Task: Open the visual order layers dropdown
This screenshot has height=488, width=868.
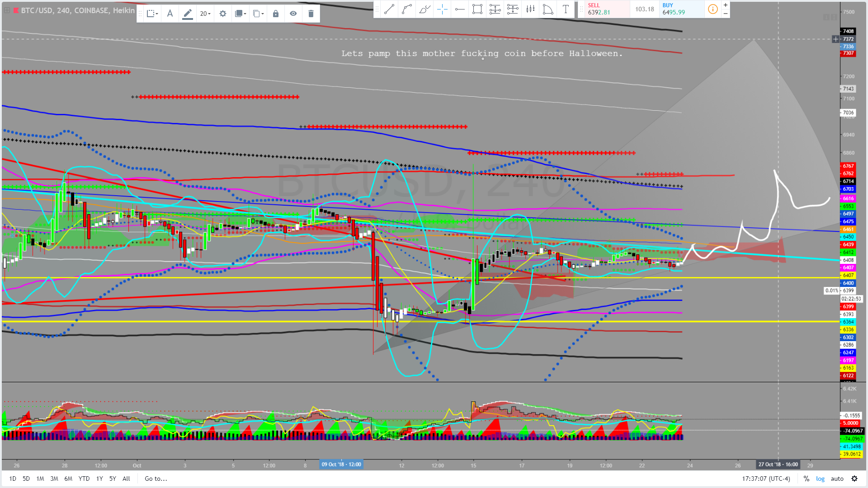Action: [x=241, y=14]
